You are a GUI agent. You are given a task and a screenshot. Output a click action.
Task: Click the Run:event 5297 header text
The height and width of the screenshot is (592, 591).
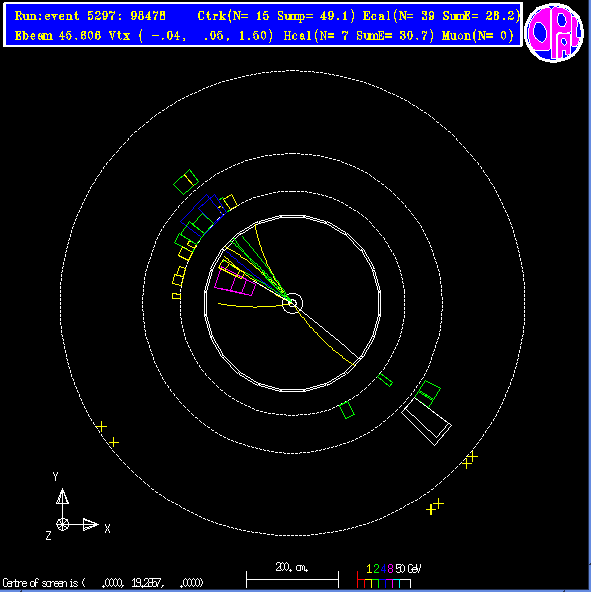pos(90,15)
